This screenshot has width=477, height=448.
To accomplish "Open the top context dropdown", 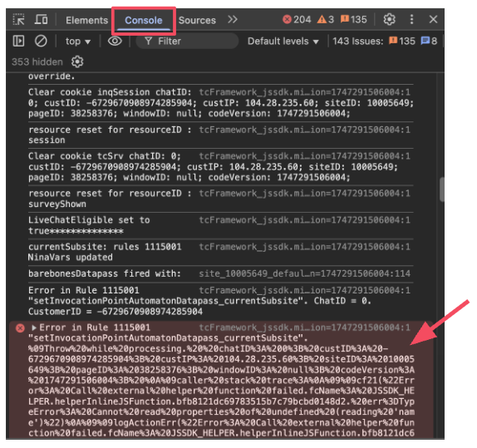I will click(78, 41).
